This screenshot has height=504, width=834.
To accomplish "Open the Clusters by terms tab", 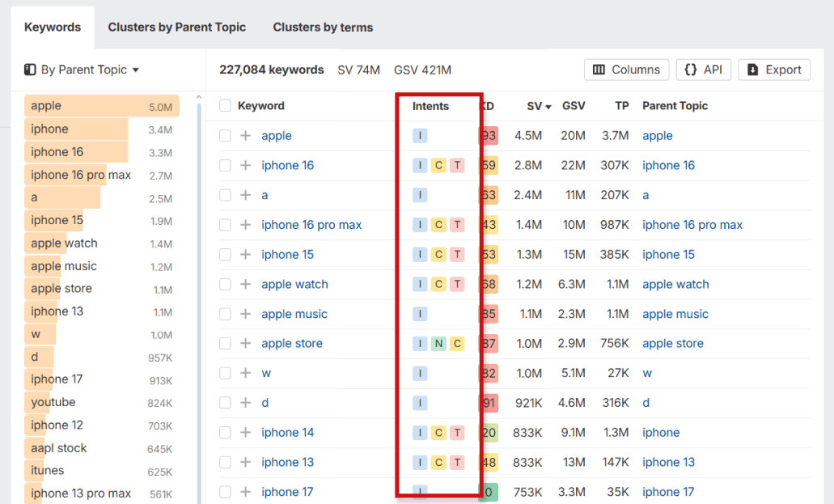I will pyautogui.click(x=323, y=27).
